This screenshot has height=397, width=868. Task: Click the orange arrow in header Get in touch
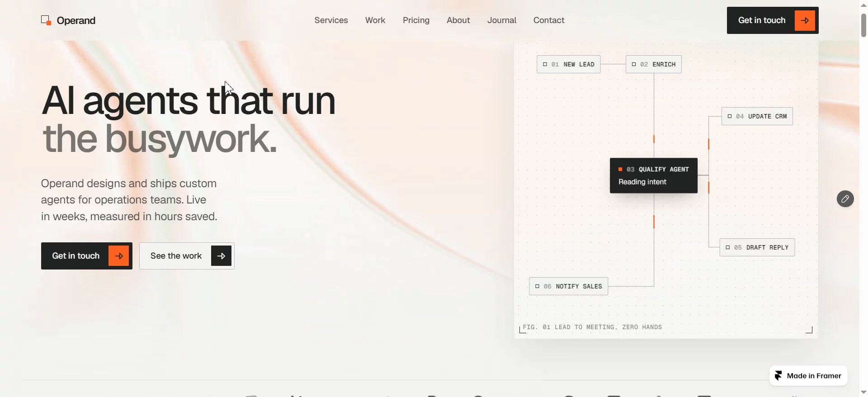[x=805, y=20]
